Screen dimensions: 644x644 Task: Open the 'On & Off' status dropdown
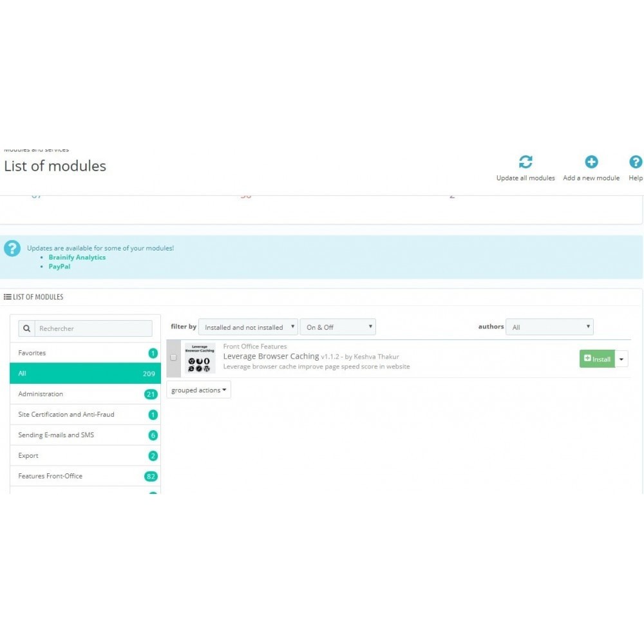coord(337,327)
